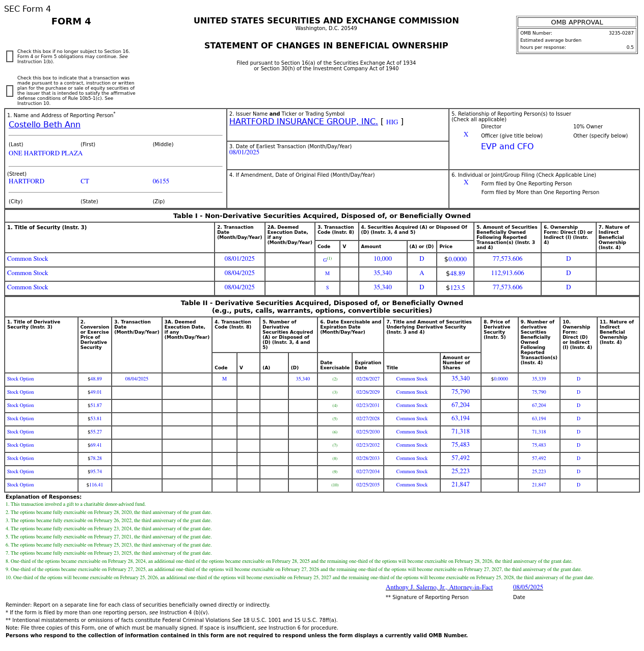Click transaction code S in Table I
The width and height of the screenshot is (644, 651).
click(327, 288)
